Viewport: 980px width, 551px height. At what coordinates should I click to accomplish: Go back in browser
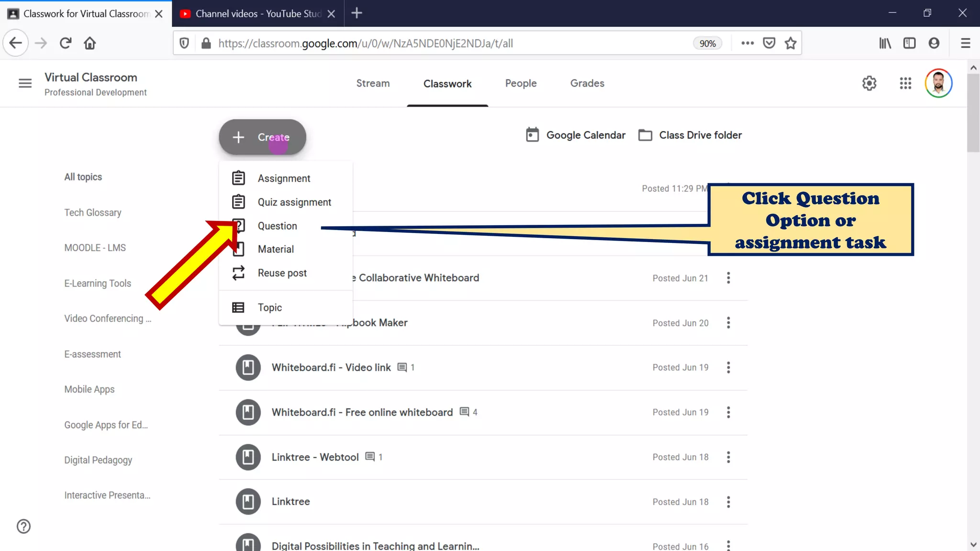click(x=16, y=43)
